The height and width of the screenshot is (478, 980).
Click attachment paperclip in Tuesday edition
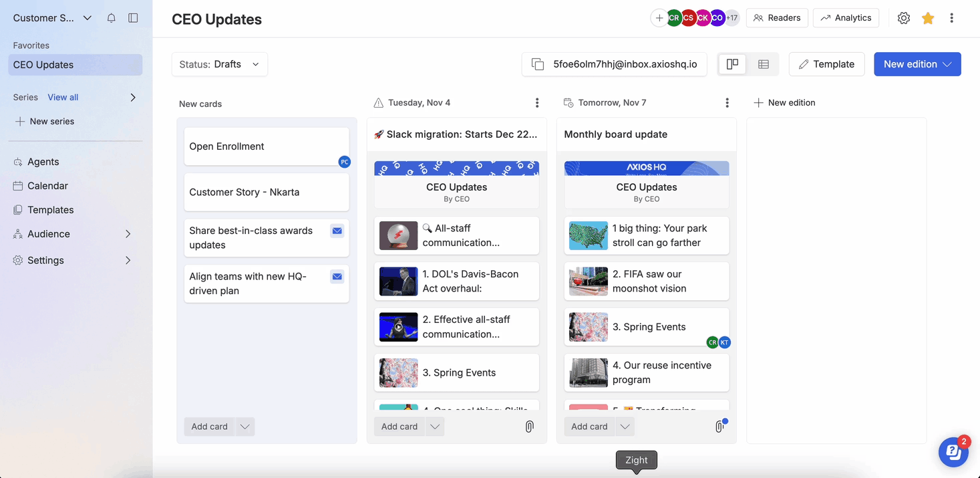coord(529,427)
